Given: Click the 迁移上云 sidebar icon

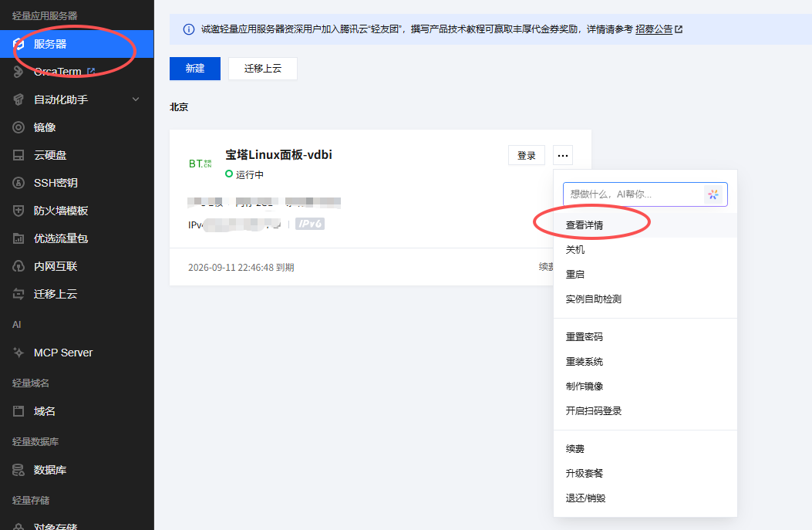Looking at the screenshot, I should coord(19,294).
